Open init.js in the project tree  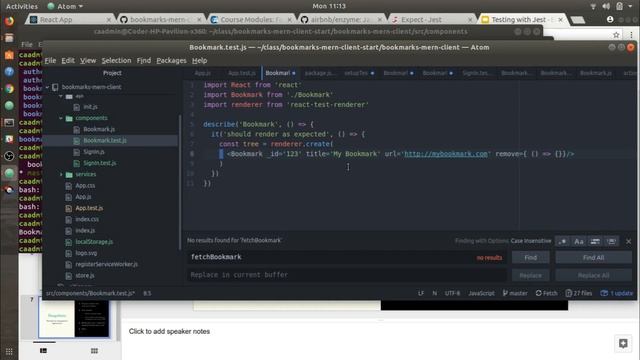[90, 107]
